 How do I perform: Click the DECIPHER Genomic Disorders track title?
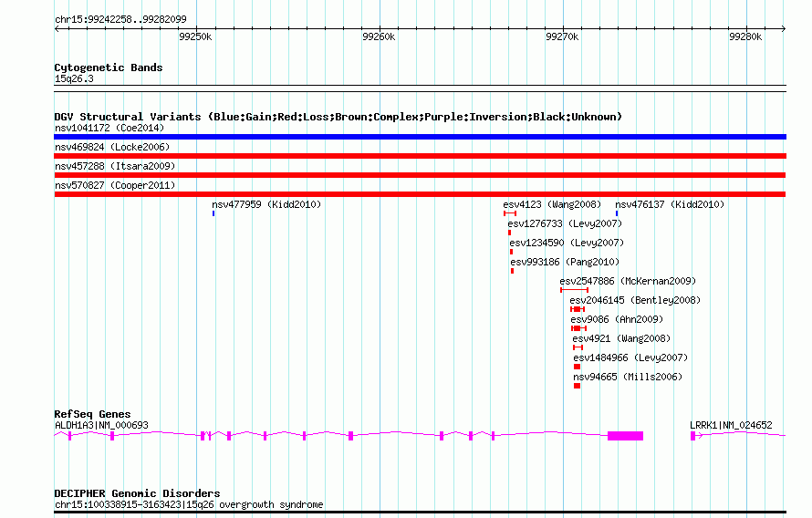tap(137, 493)
